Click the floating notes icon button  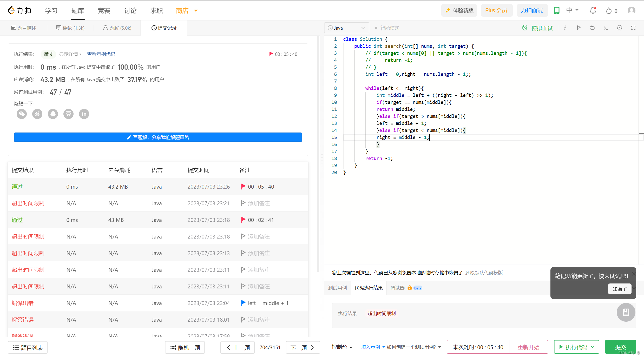point(626,312)
